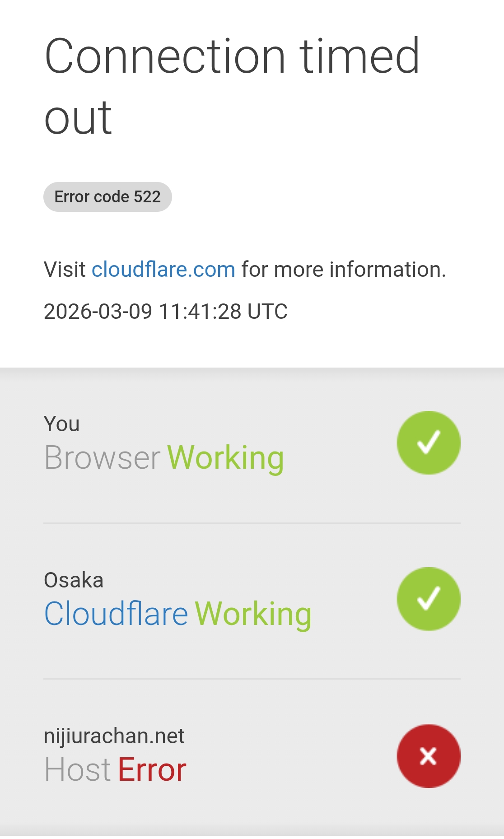Click the green checkmark icon beside Browser
504x839 pixels.
[x=429, y=443]
